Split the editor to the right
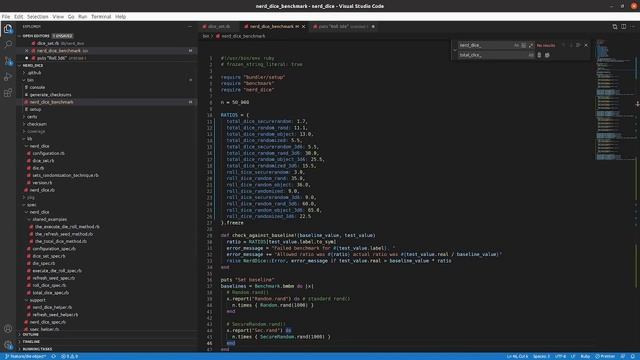640x360 pixels. [x=624, y=27]
